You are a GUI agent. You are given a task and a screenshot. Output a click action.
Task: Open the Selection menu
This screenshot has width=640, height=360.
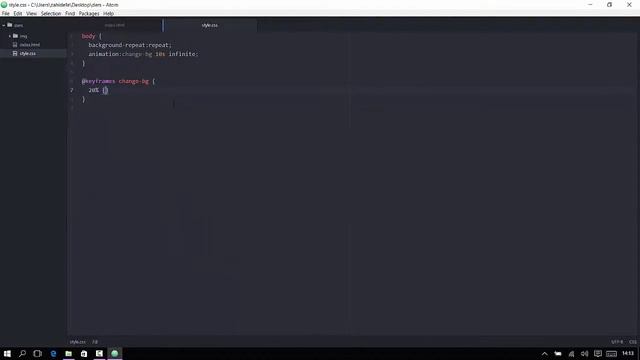coord(51,13)
